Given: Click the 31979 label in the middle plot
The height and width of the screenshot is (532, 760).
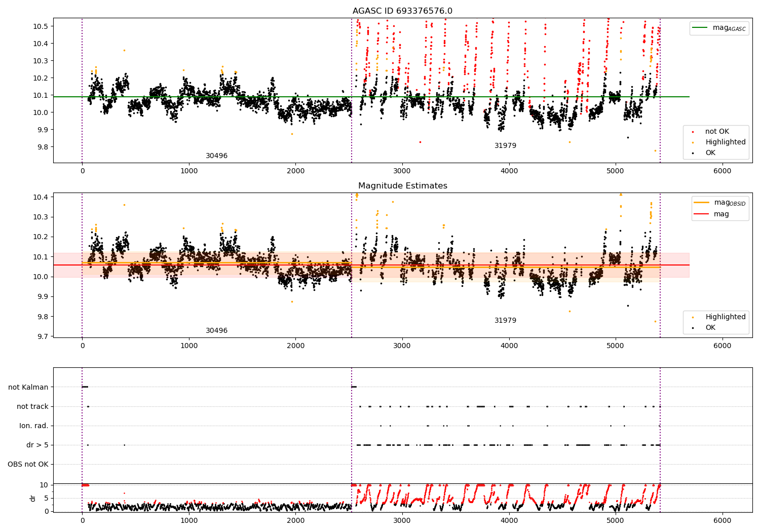Looking at the screenshot, I should (505, 321).
